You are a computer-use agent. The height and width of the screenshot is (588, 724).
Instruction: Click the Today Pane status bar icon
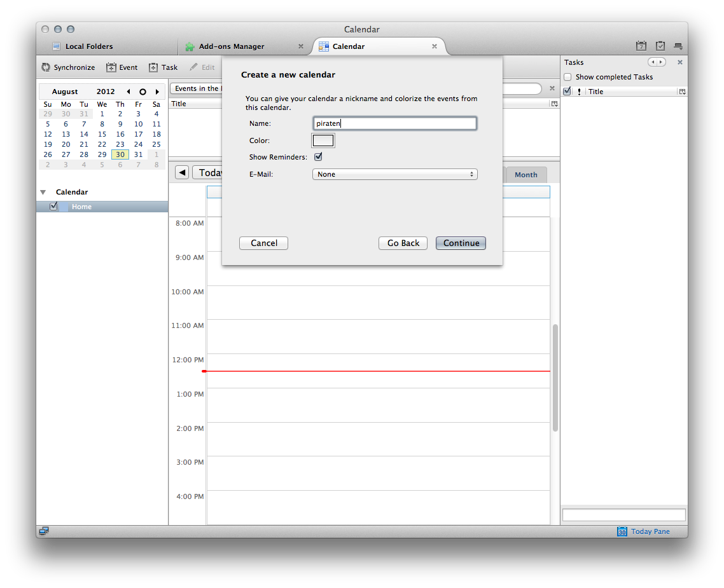click(622, 531)
